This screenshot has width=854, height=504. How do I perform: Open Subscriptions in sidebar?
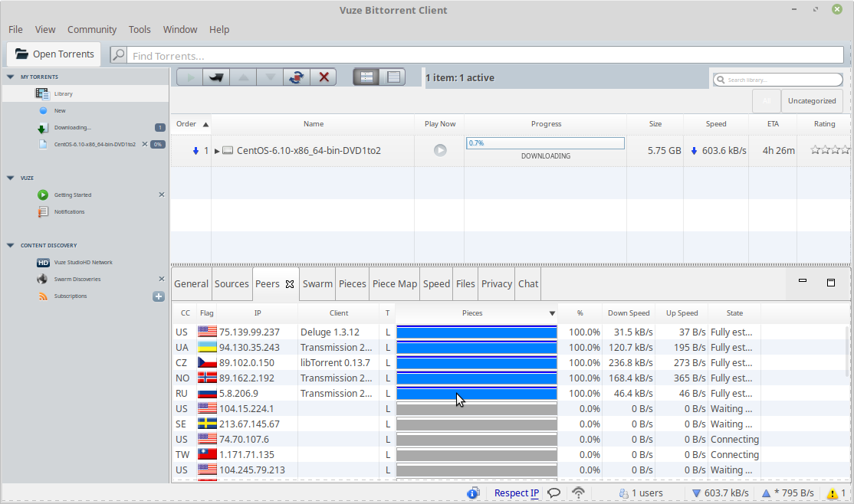[86, 296]
